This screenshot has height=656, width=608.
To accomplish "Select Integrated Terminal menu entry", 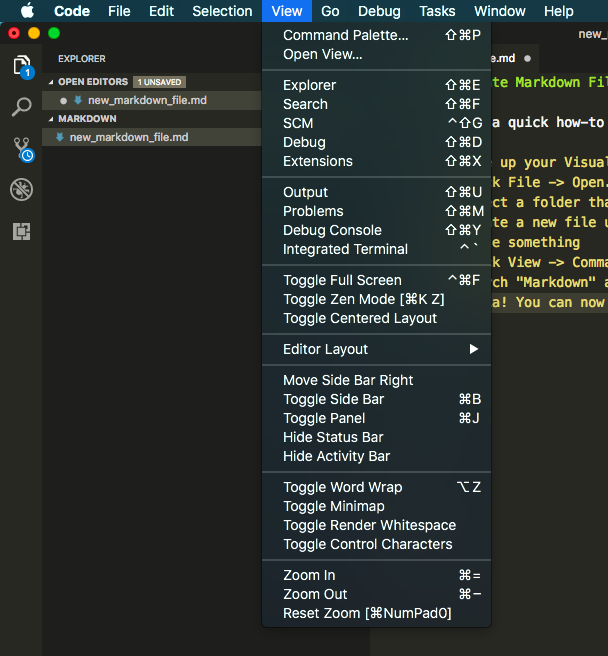I will click(x=345, y=249).
